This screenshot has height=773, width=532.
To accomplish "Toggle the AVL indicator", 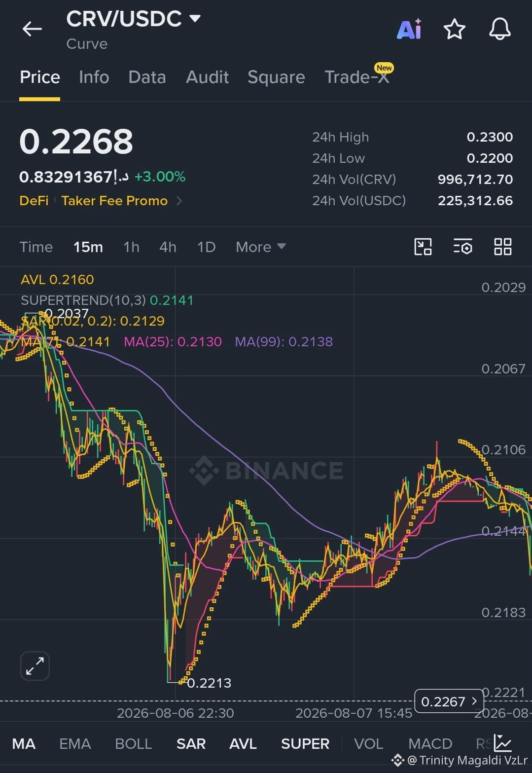I will (243, 743).
